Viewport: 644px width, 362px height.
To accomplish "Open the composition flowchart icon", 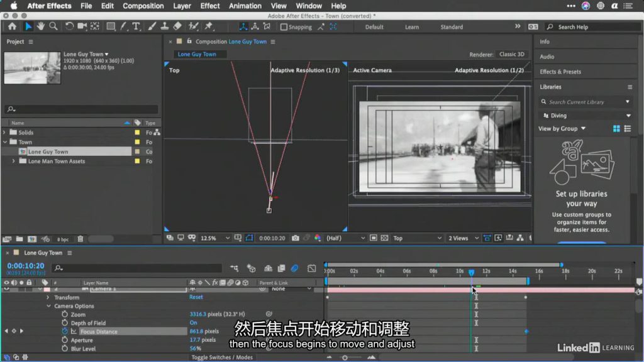I will click(520, 238).
